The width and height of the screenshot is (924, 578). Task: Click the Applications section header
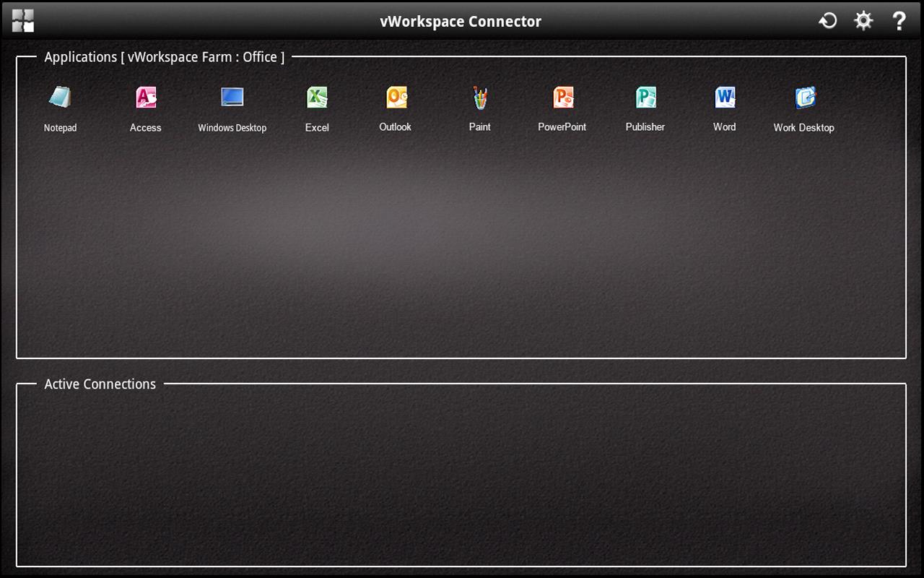coord(164,56)
